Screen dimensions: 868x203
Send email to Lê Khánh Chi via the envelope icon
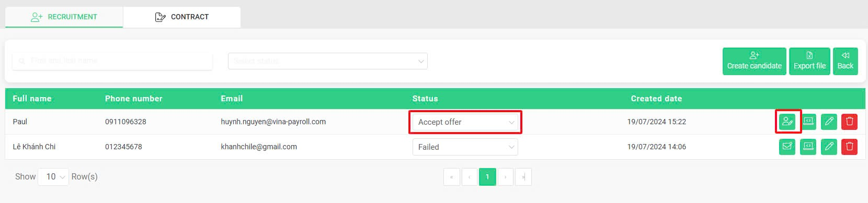tap(787, 147)
